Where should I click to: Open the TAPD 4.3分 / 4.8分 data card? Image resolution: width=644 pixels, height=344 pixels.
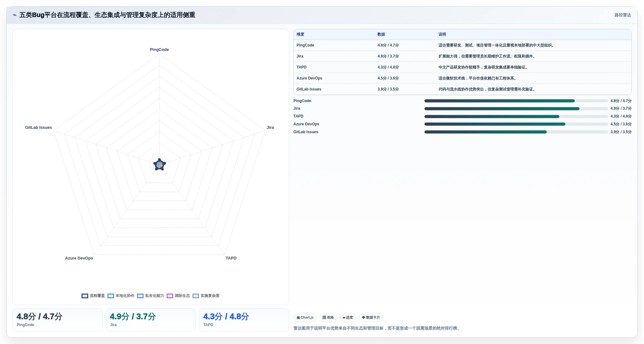244,320
